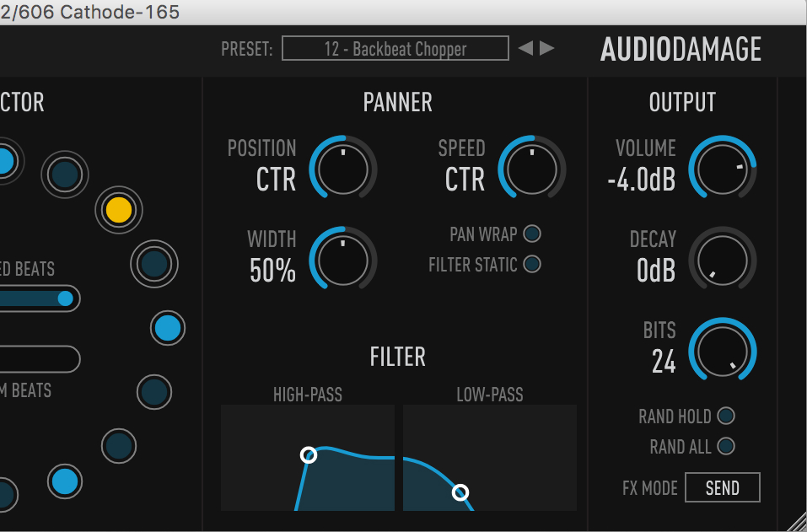Click the BITS knob

[x=723, y=351]
